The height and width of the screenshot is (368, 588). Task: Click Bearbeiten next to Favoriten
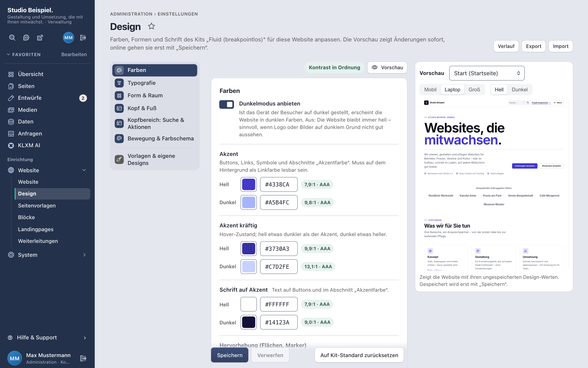tap(74, 54)
